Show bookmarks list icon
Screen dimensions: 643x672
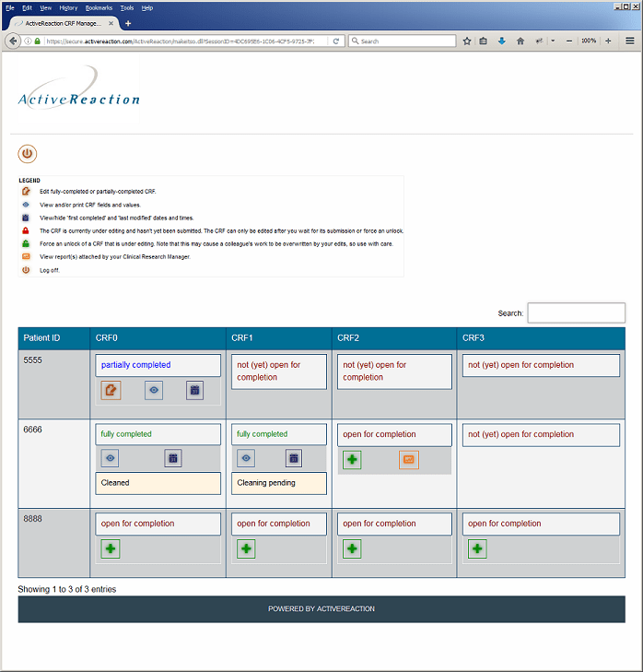click(484, 41)
